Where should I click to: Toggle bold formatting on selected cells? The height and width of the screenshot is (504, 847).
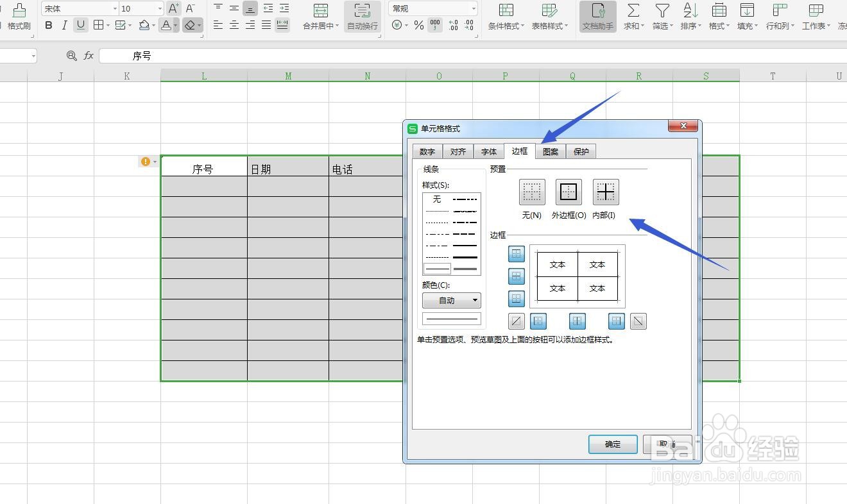point(48,25)
